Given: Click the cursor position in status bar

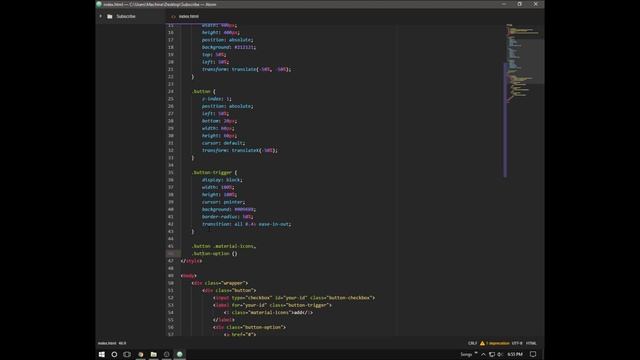Looking at the screenshot, I should (x=122, y=343).
